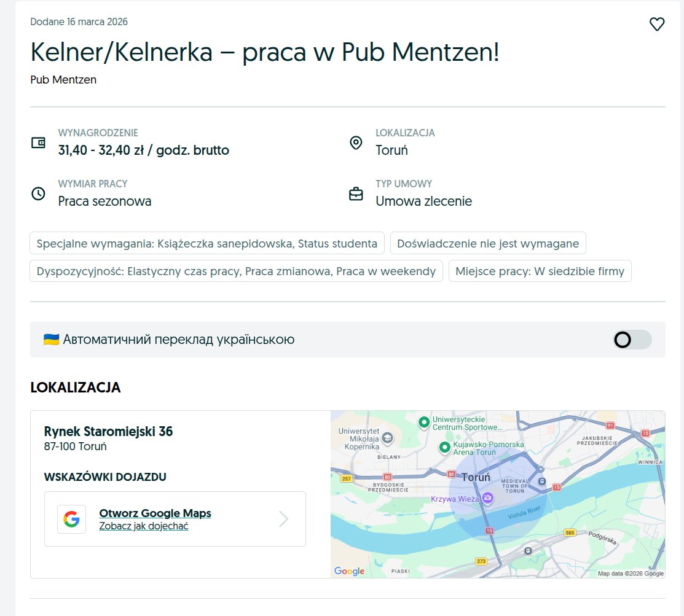This screenshot has width=684, height=616.
Task: Click the Umowa zlecenie text
Action: click(x=423, y=201)
